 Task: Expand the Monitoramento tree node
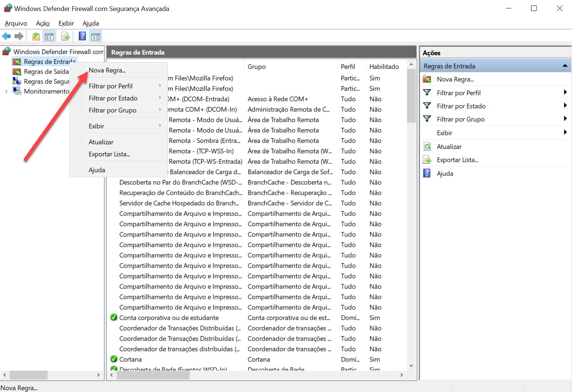(x=6, y=91)
